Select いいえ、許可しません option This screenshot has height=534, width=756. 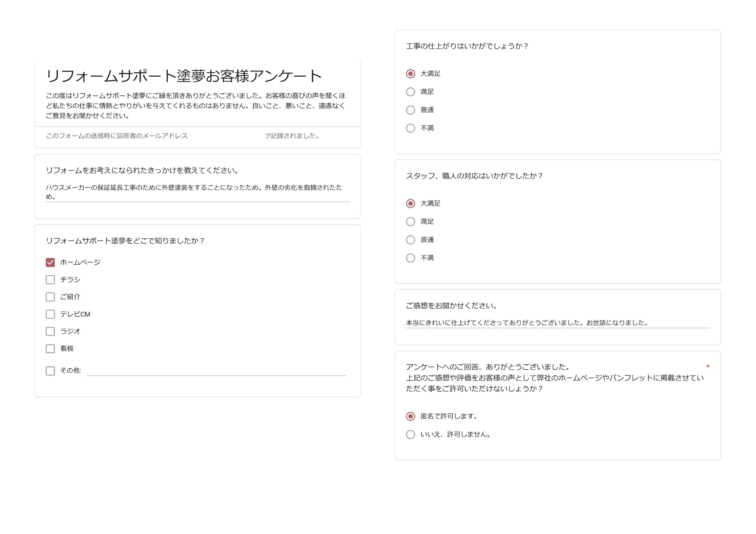[410, 434]
